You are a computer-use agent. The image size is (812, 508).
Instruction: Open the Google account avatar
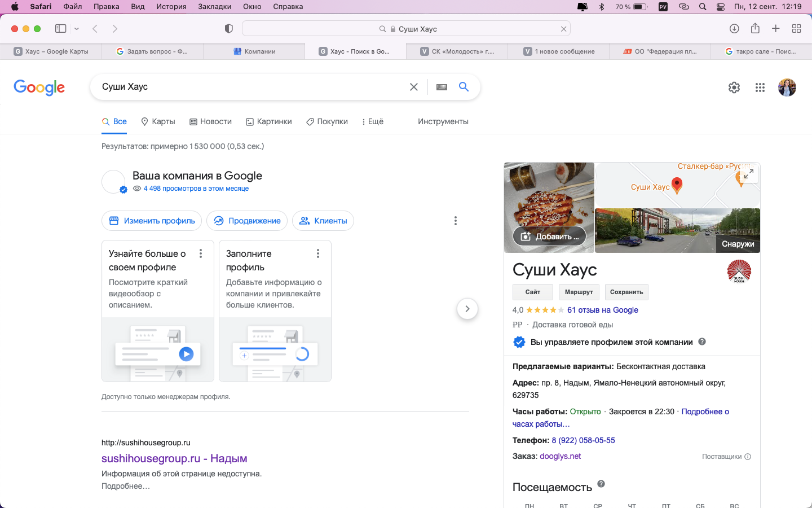click(787, 87)
